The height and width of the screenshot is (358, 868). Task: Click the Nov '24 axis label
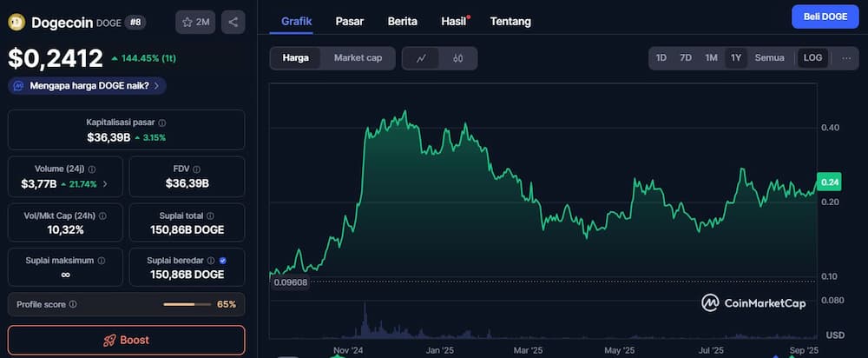point(349,350)
